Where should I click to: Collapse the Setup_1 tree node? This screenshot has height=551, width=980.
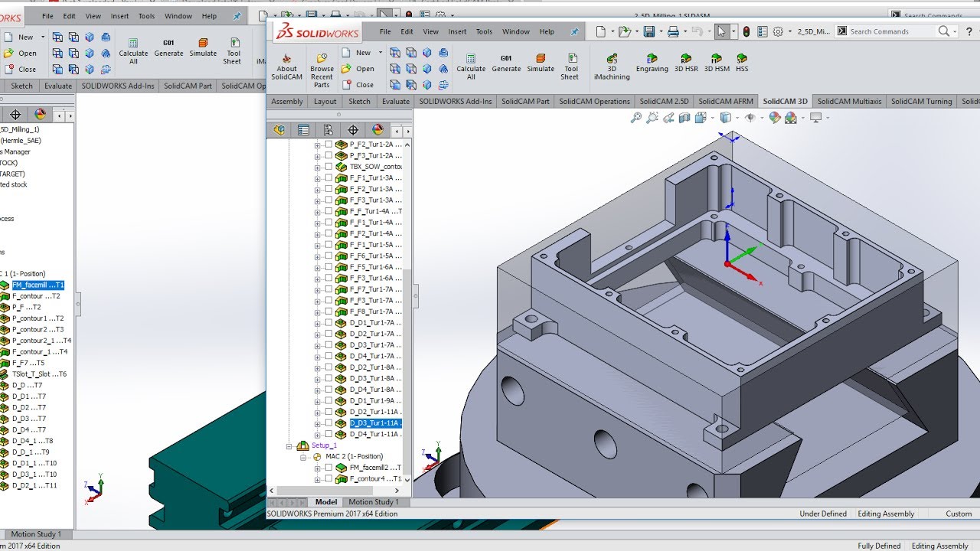[289, 445]
